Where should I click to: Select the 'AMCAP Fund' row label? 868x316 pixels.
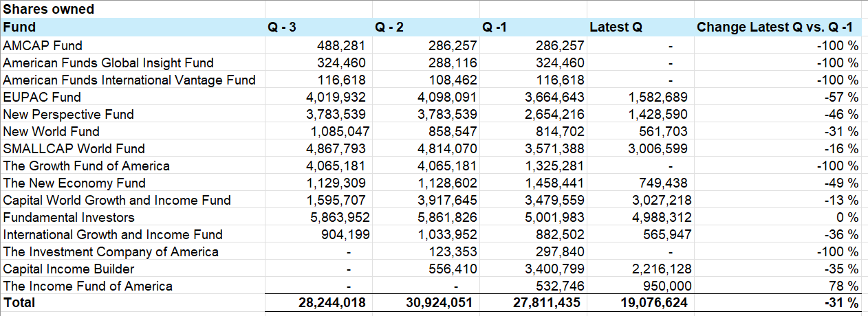click(x=133, y=45)
